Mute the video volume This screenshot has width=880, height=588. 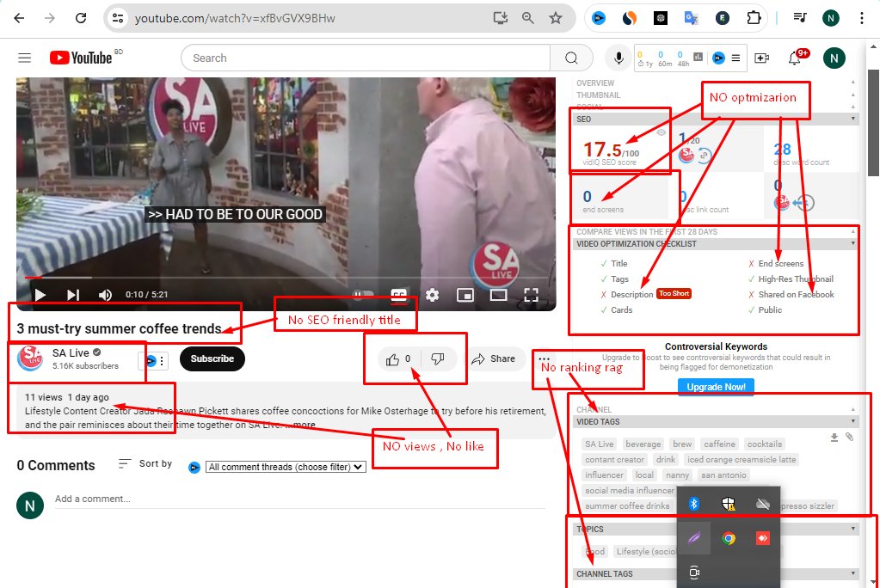pos(105,295)
